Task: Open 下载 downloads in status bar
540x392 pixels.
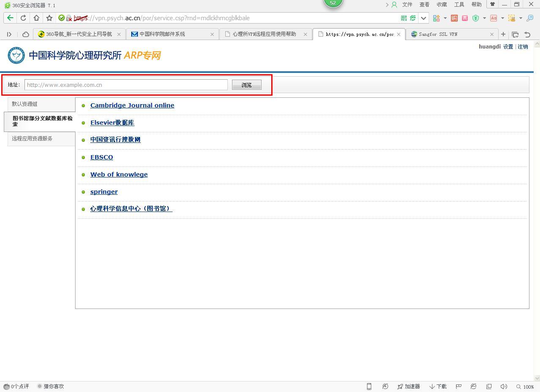Action: pyautogui.click(x=438, y=386)
